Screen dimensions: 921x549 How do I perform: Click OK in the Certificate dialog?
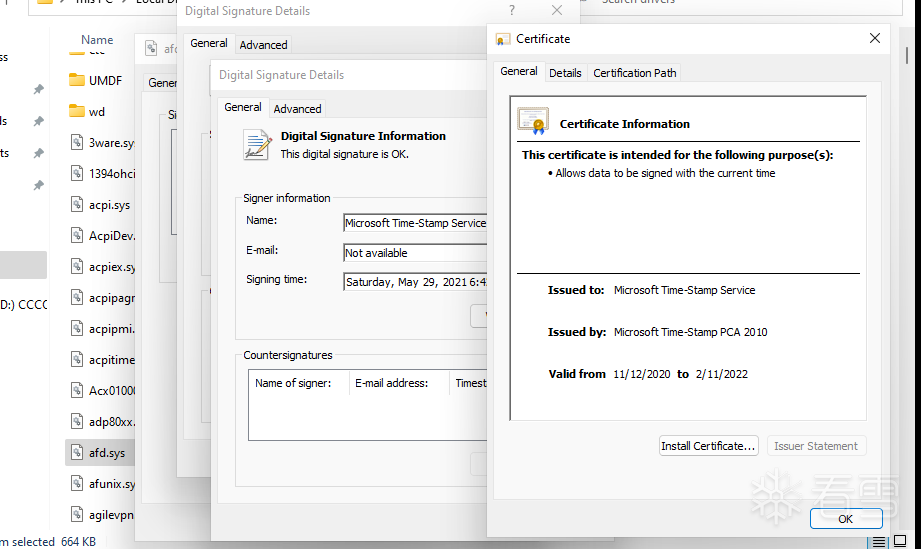845,519
